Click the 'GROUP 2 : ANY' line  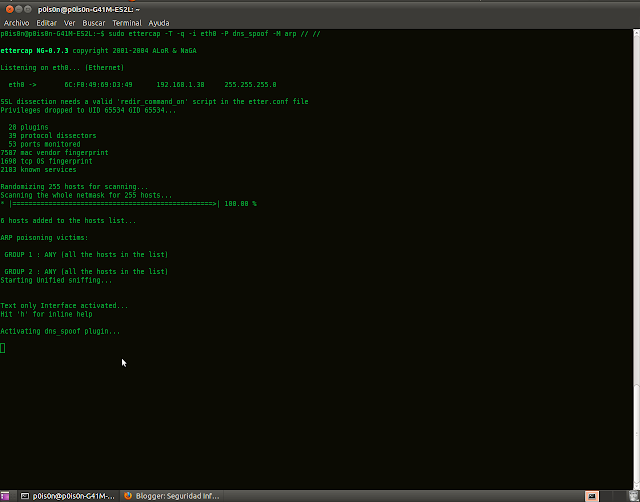pos(86,271)
